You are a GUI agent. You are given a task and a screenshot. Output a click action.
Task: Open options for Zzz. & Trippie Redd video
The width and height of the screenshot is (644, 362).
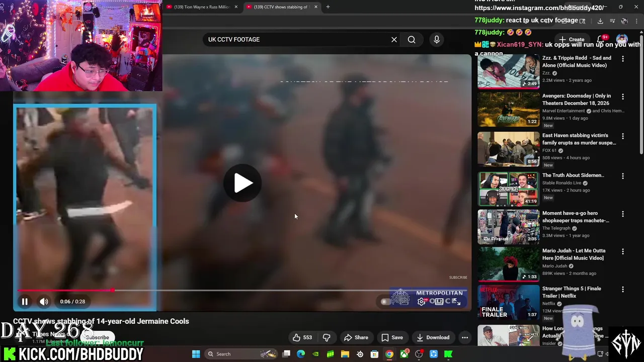coord(623,59)
